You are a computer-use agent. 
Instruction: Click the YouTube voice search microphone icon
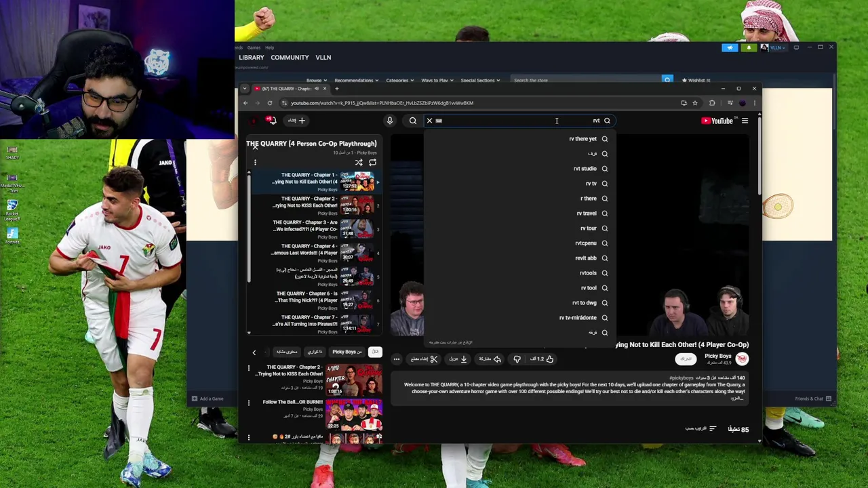(390, 121)
